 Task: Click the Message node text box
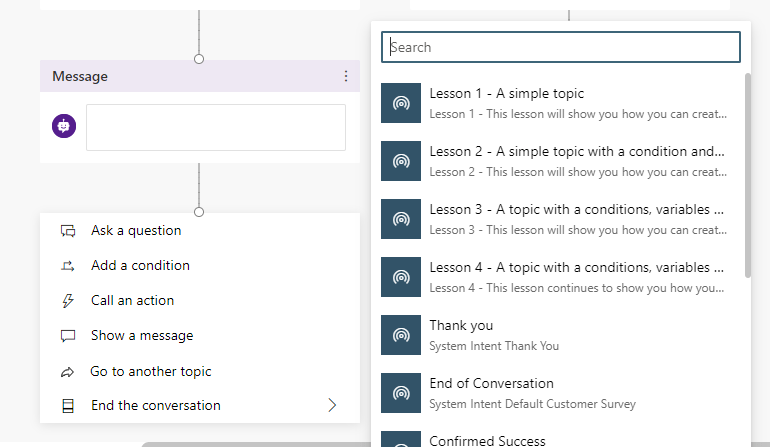[216, 127]
